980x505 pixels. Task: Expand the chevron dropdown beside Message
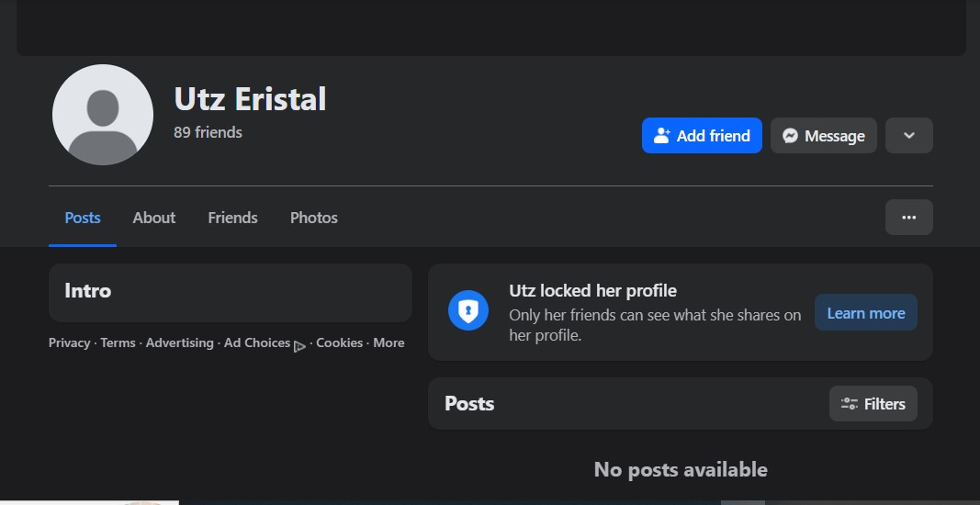click(x=908, y=136)
